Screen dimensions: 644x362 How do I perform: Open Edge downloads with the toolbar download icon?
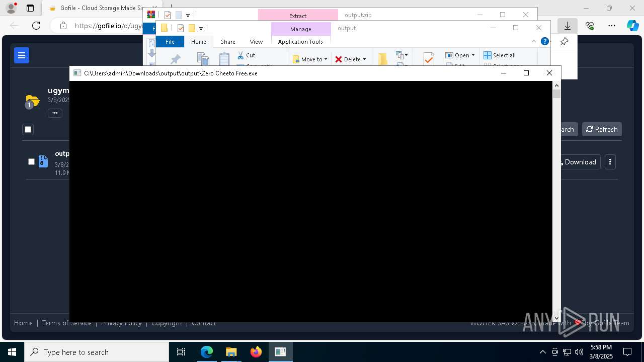(567, 26)
